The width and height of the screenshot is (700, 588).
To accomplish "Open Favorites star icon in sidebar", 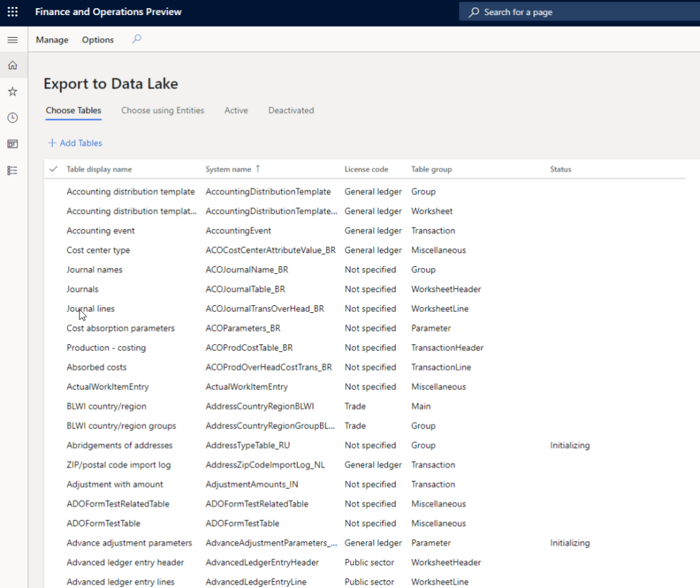I will point(12,92).
